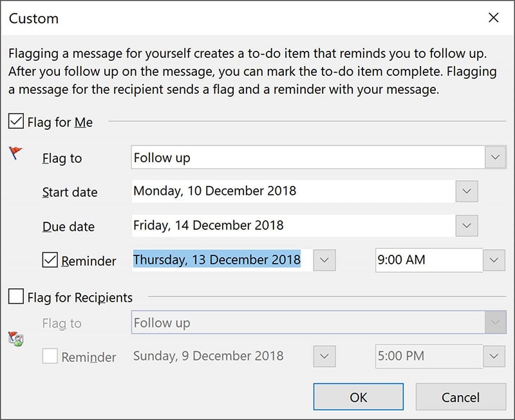Image resolution: width=515 pixels, height=420 pixels.
Task: Open the reminder date dropdown arrow
Action: pyautogui.click(x=325, y=260)
